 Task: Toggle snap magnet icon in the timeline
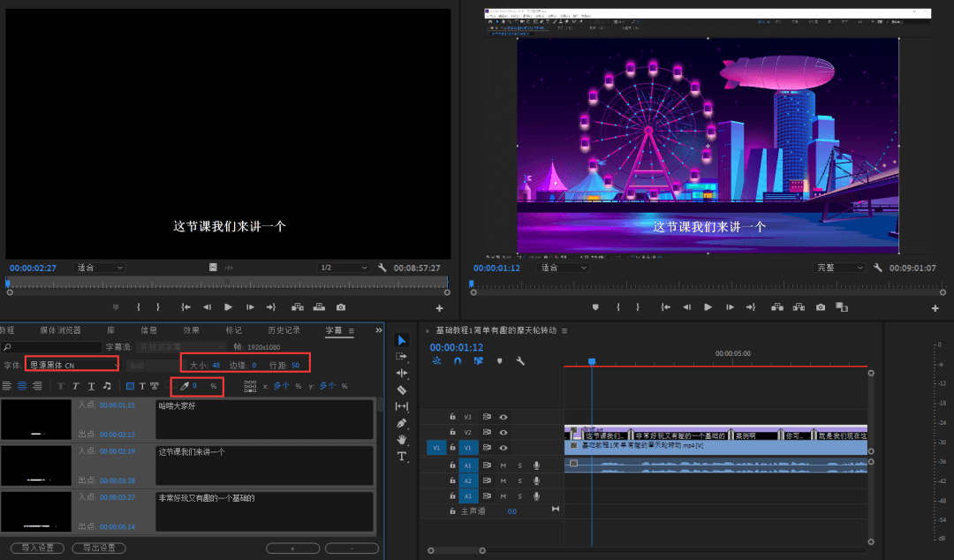click(458, 361)
